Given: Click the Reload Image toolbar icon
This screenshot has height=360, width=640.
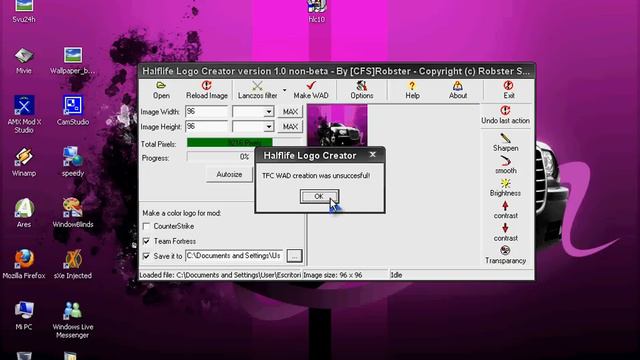Looking at the screenshot, I should click(x=207, y=85).
